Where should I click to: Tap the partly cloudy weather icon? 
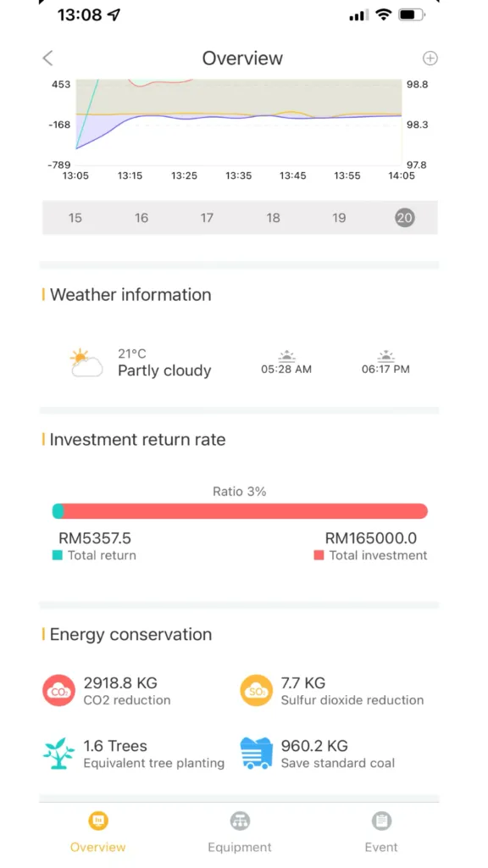86,363
